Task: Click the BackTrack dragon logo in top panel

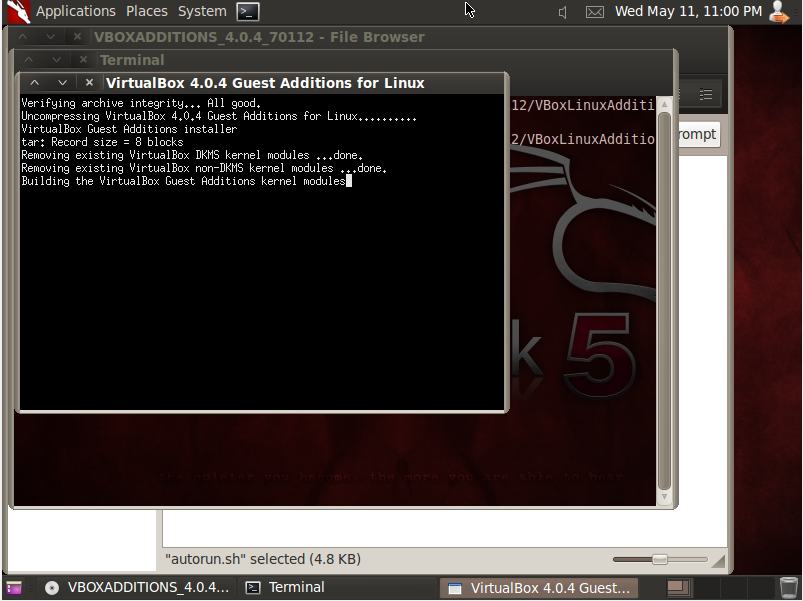Action: (18, 11)
